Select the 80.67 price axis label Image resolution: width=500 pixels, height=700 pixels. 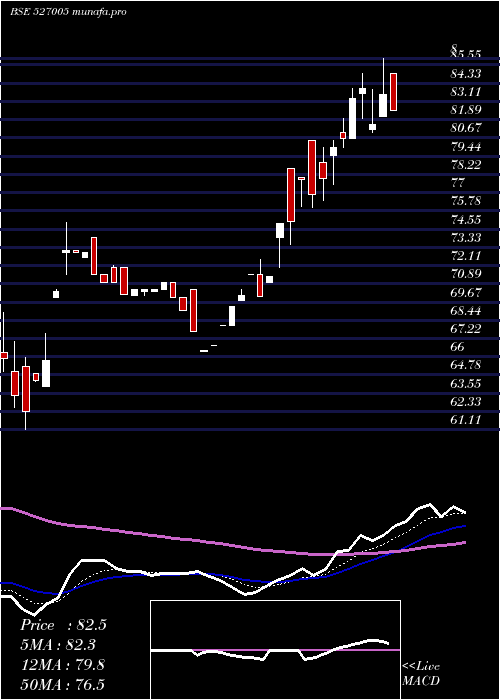pyautogui.click(x=466, y=128)
